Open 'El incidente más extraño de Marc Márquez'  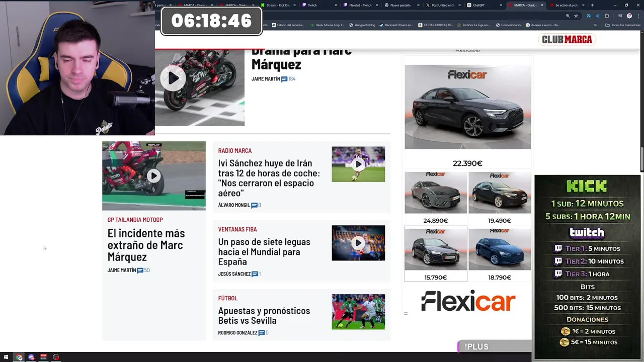(x=146, y=245)
